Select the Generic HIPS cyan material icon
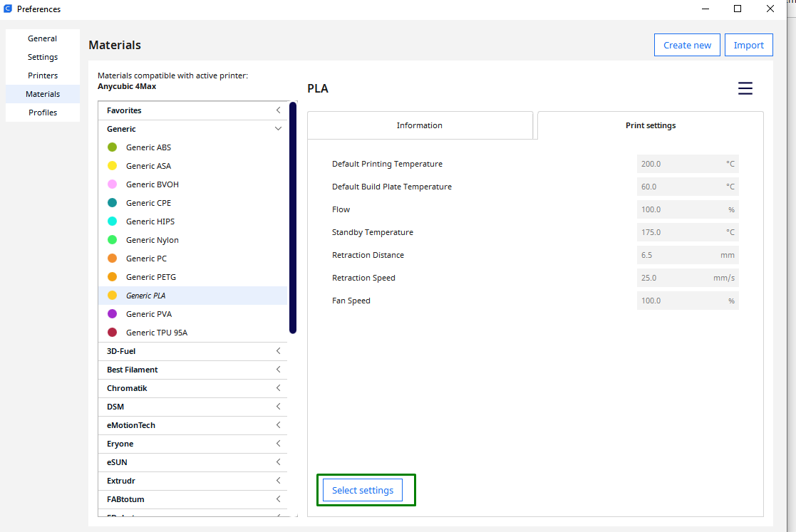 [112, 221]
